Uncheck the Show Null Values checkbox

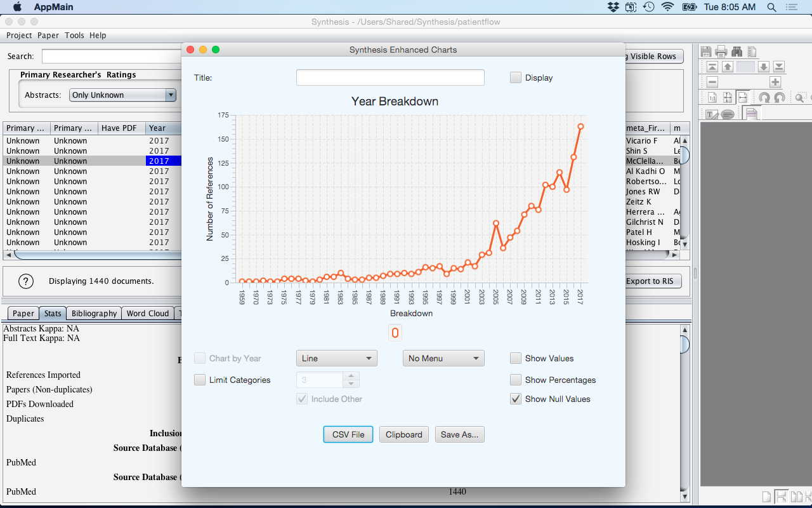point(516,399)
